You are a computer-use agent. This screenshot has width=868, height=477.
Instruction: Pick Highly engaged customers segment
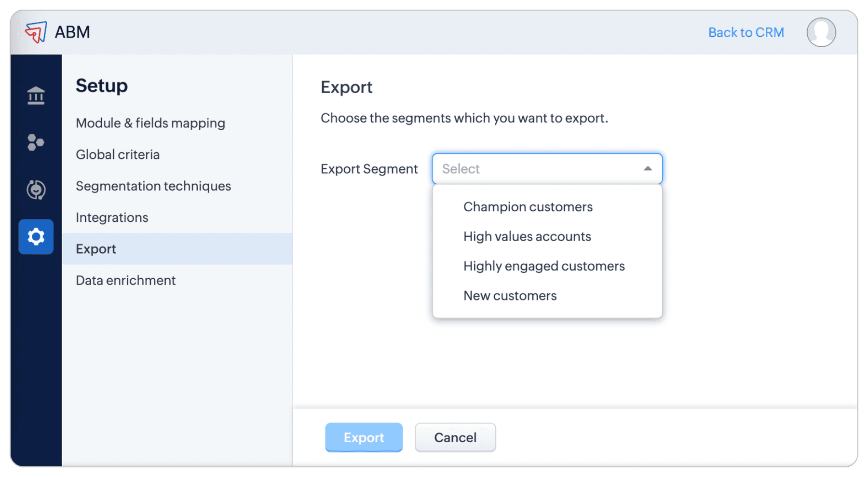coord(544,266)
